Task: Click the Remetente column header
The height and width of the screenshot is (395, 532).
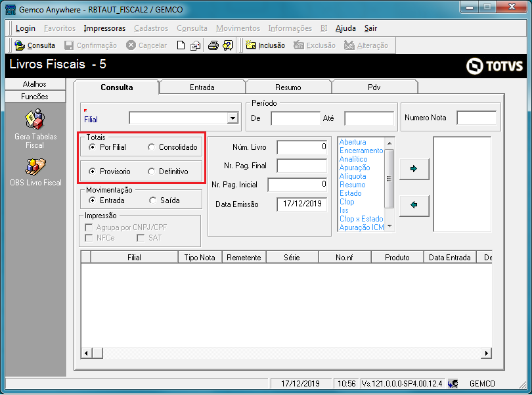Action: pyautogui.click(x=244, y=258)
